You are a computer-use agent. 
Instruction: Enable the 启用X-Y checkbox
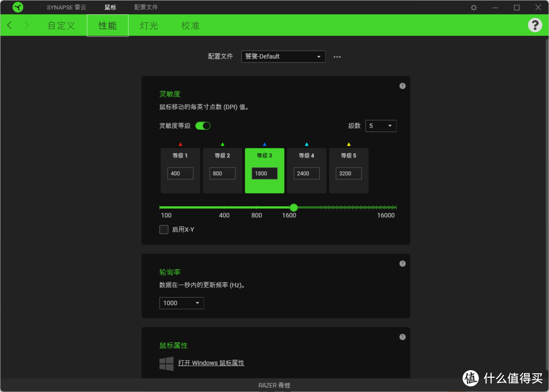(164, 230)
